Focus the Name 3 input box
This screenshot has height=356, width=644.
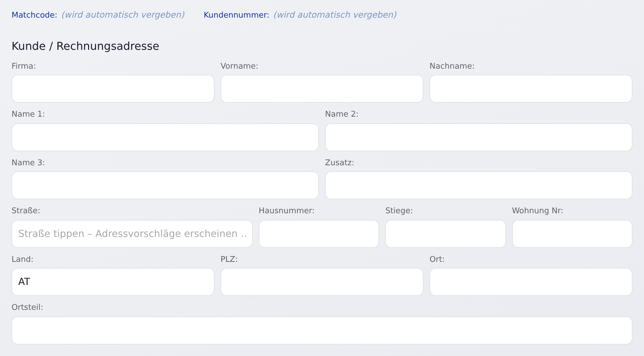[x=165, y=185]
